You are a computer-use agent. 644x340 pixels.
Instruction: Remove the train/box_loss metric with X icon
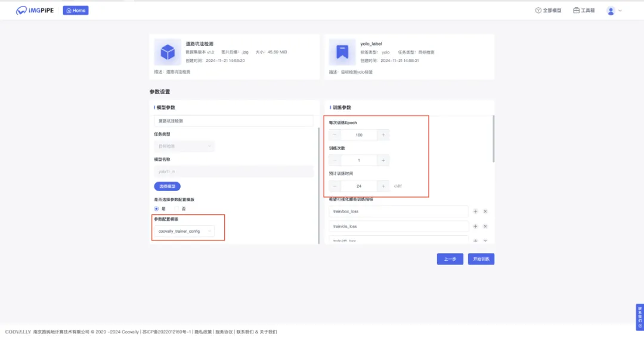click(485, 211)
